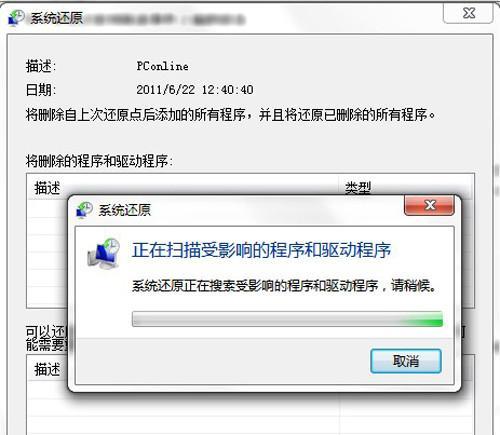
Task: Click the inner dialog title 系统还原
Action: [125, 210]
